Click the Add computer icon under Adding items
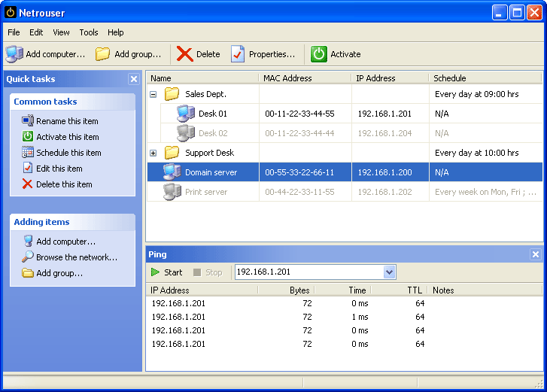Viewport: 547px width, 392px height. point(28,241)
